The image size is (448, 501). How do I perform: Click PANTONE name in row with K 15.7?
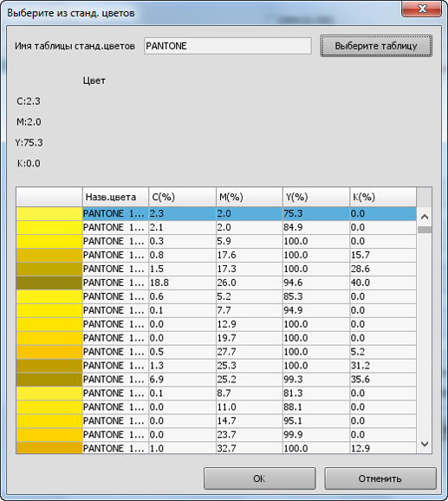115,255
